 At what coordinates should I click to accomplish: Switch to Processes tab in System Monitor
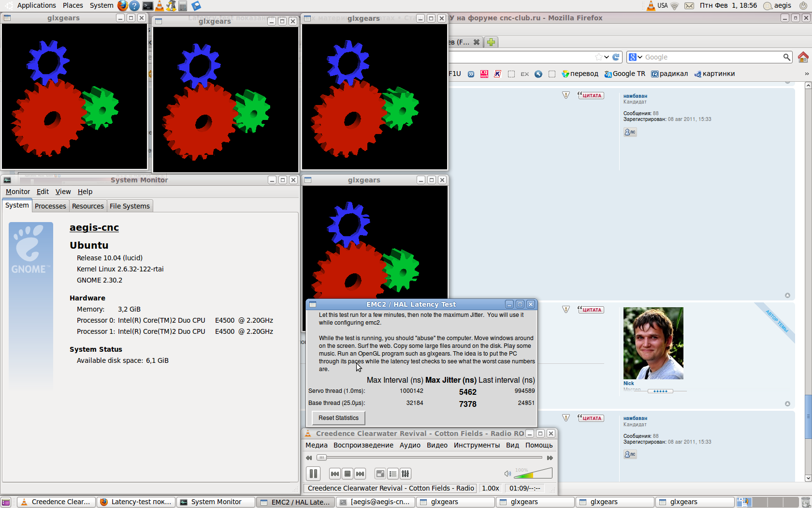(x=50, y=206)
